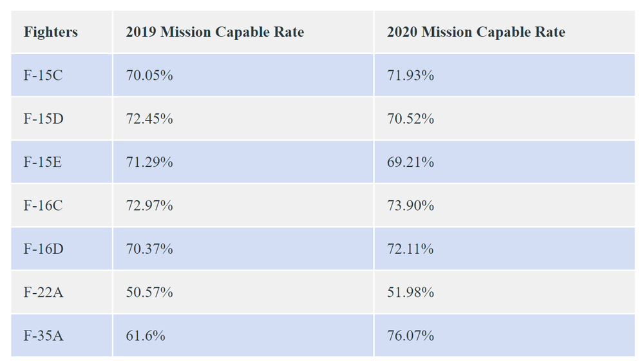The height and width of the screenshot is (364, 644).
Task: Click the 72.97% value for F-16C
Action: 149,206
